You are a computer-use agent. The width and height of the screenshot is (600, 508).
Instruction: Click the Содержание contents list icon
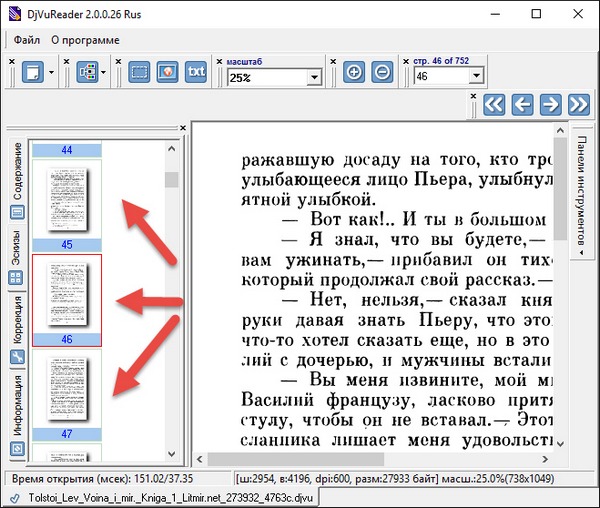pyautogui.click(x=17, y=212)
